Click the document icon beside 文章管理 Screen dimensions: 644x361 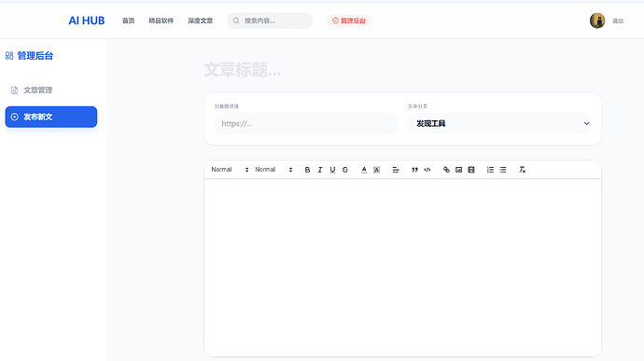click(14, 90)
